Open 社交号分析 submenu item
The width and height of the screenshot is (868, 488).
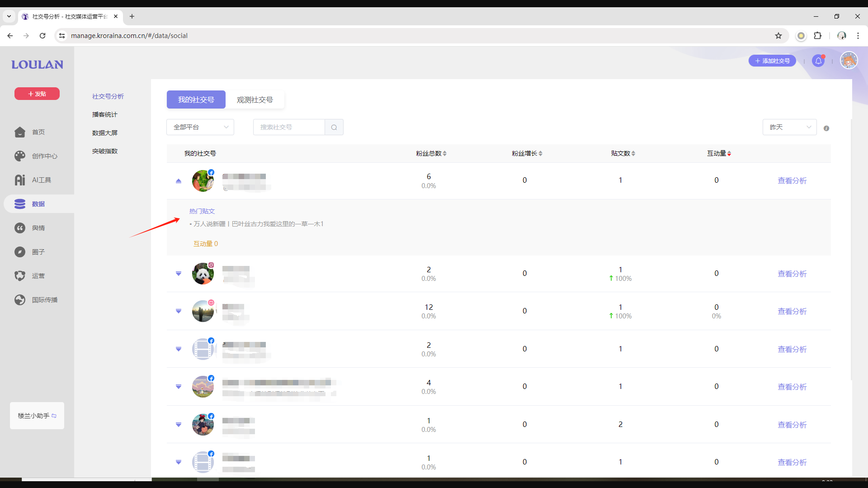pyautogui.click(x=108, y=96)
